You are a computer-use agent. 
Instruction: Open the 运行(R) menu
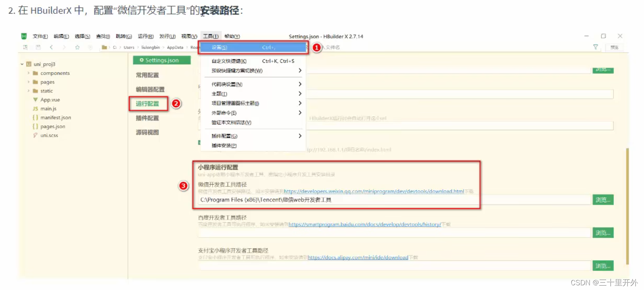click(145, 36)
